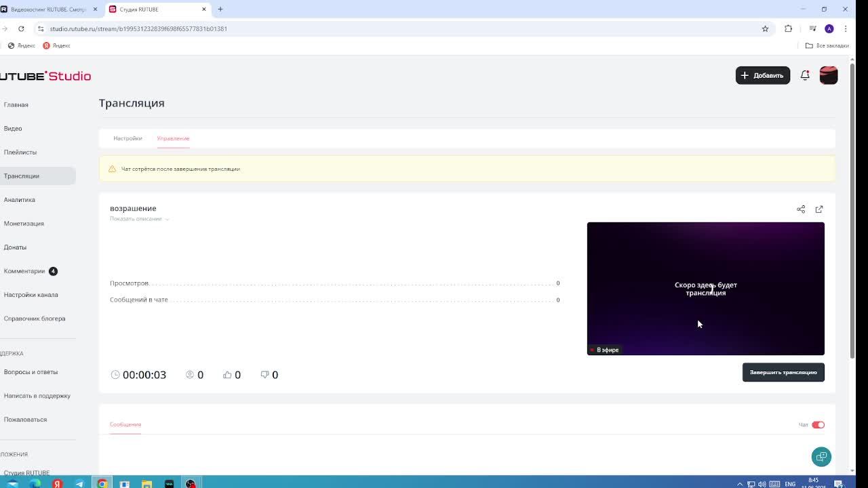Image resolution: width=868 pixels, height=488 pixels.
Task: Open the support chat widget
Action: (x=821, y=457)
